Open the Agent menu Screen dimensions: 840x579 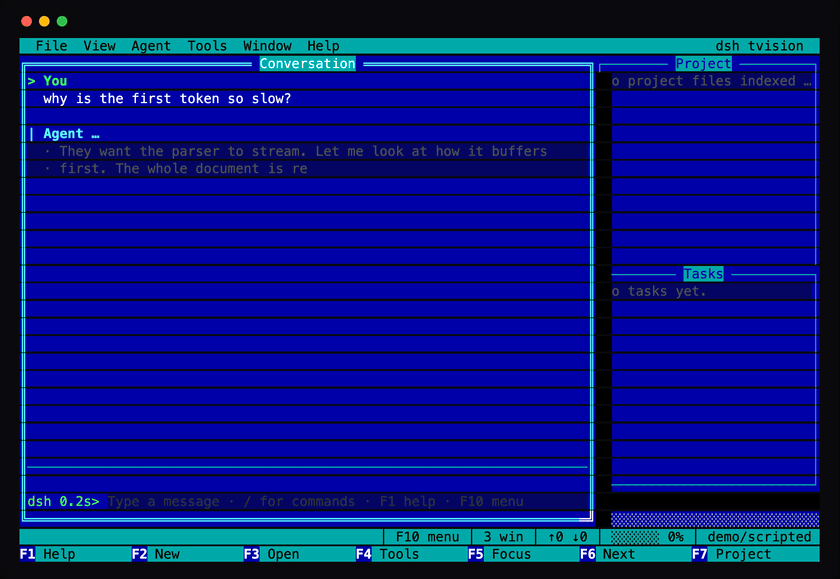[151, 46]
